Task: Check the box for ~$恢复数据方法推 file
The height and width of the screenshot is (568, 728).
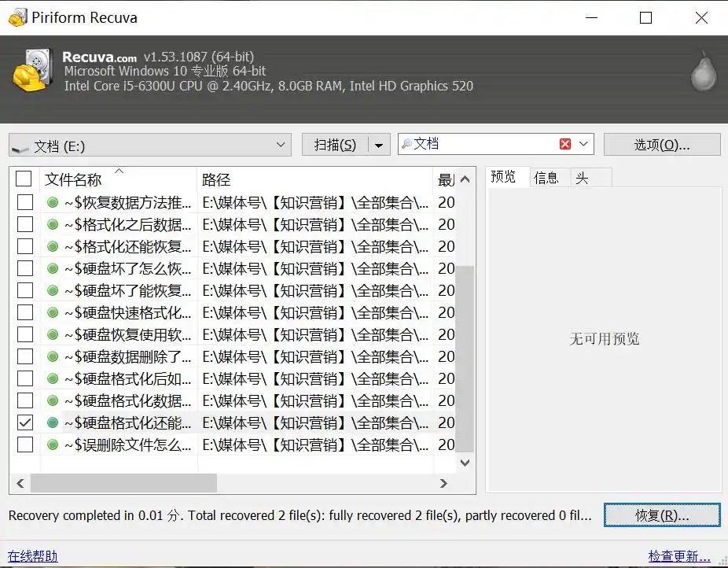Action: coord(25,202)
